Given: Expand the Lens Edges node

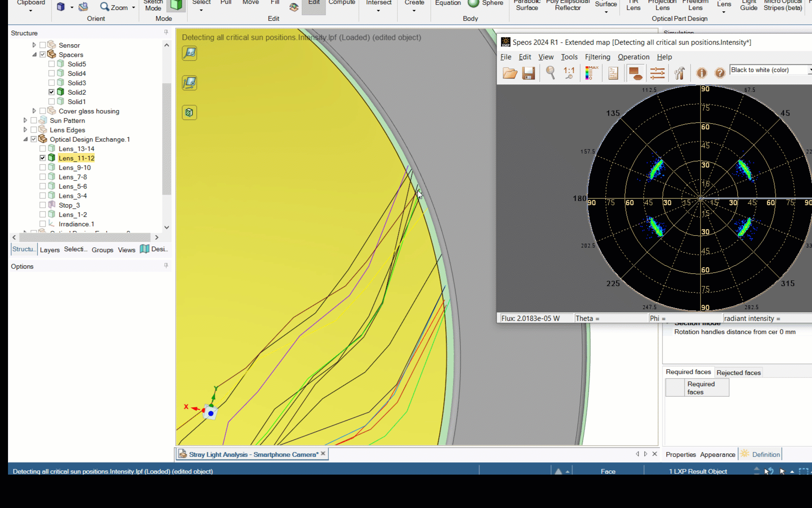Looking at the screenshot, I should click(x=25, y=130).
